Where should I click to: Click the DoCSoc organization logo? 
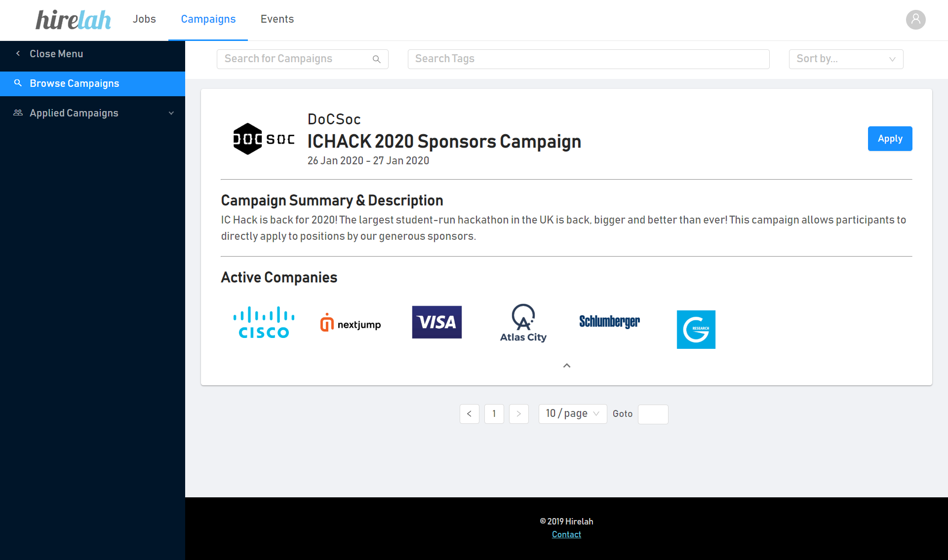click(x=263, y=139)
